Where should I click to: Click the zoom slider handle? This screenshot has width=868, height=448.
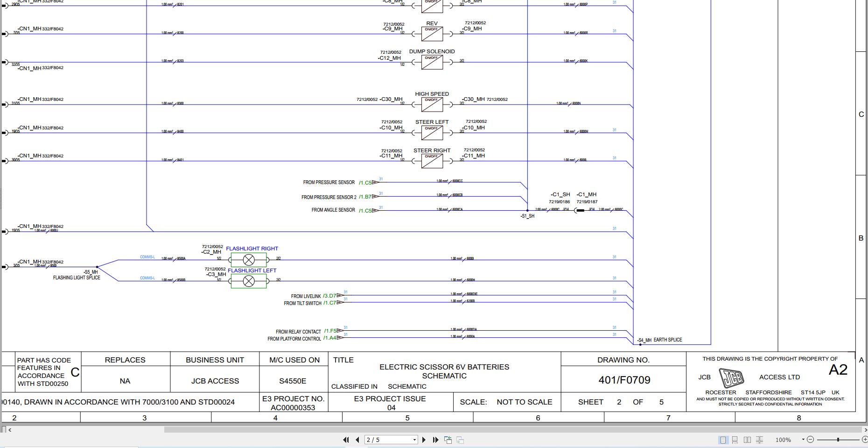point(838,440)
